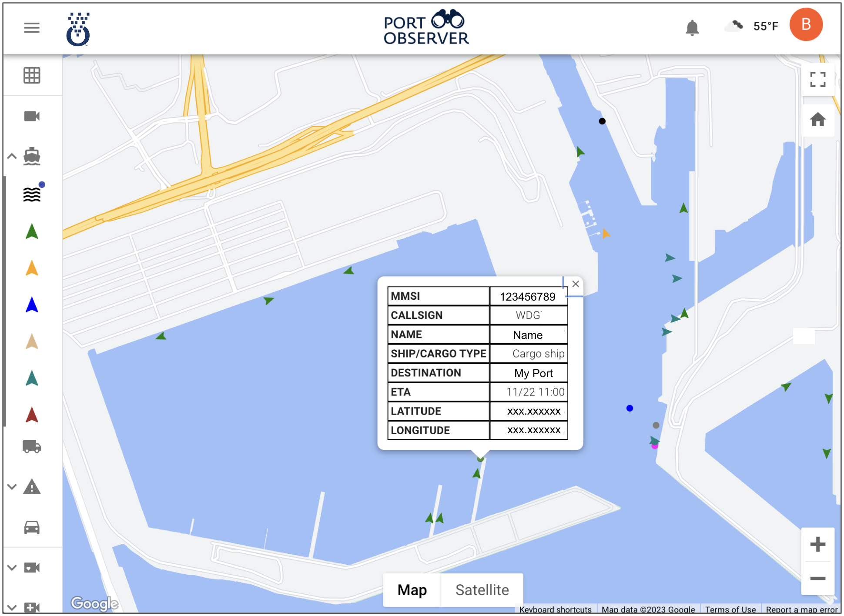Screen dimensions: 844x616
Task: Click the warning triangle alerts icon
Action: click(x=32, y=487)
